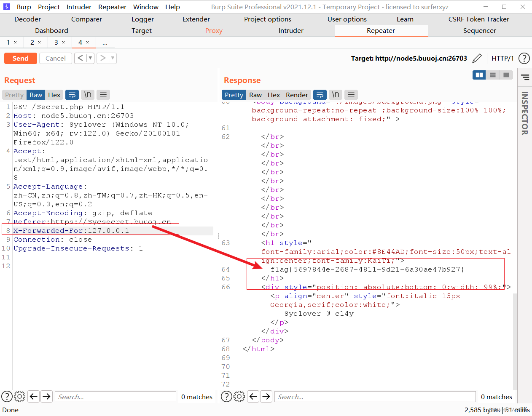Select tabbed combined layout icon
The height and width of the screenshot is (416, 532).
[506, 75]
